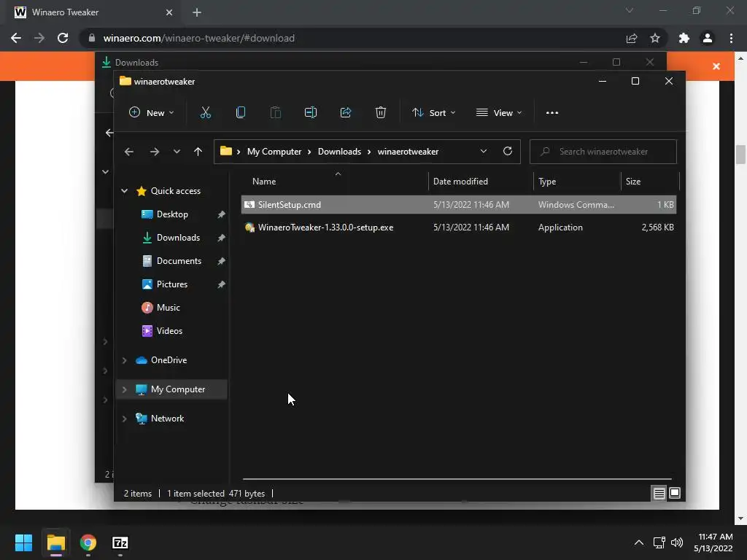Click the Search winaerotweaker box
This screenshot has height=560, width=747.
click(603, 152)
